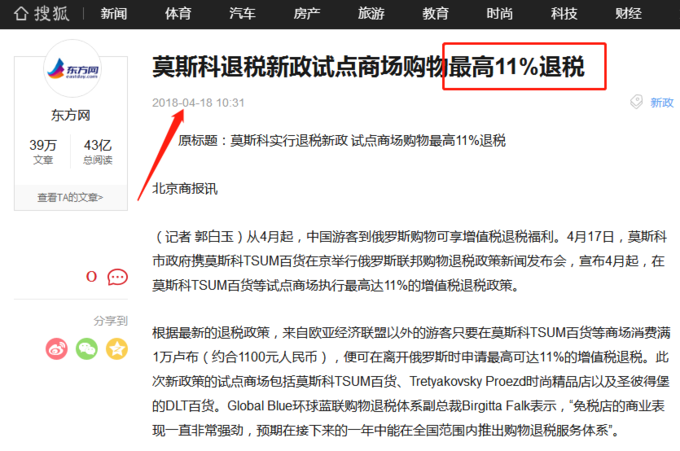The height and width of the screenshot is (451, 680).
Task: Open the 新政 tag link
Action: point(662,103)
